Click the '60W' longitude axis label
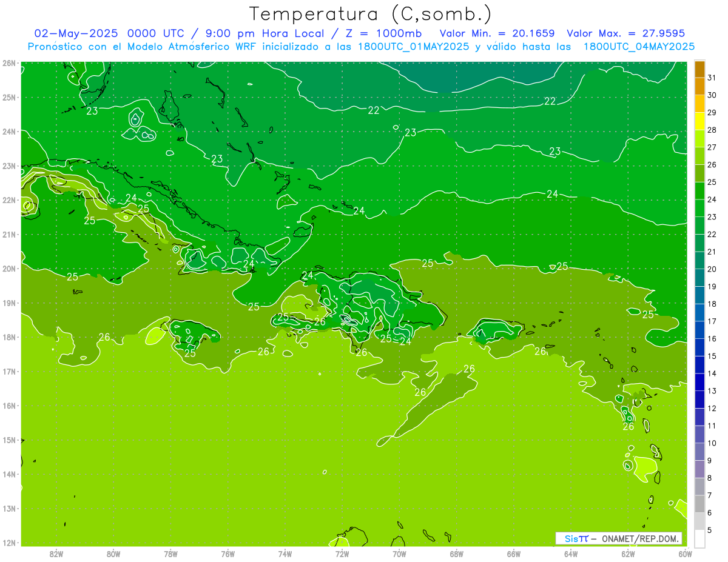Image resolution: width=728 pixels, height=562 pixels. click(686, 554)
